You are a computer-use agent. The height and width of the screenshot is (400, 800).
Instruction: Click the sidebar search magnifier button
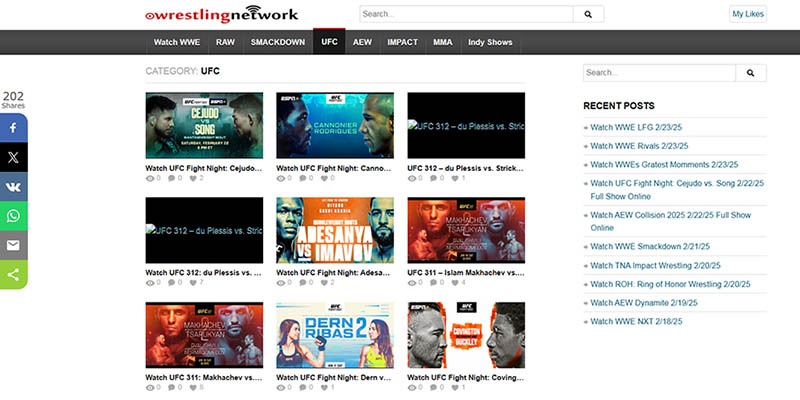click(x=751, y=73)
